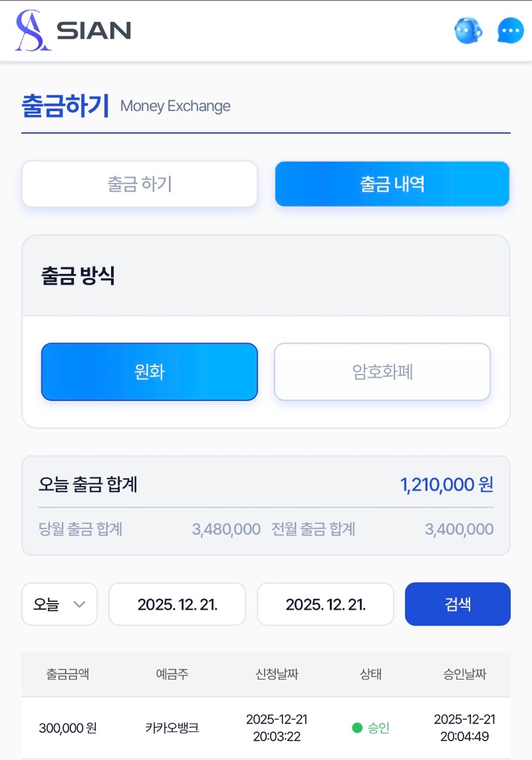Click the 신청날짜 column header

coord(277,674)
